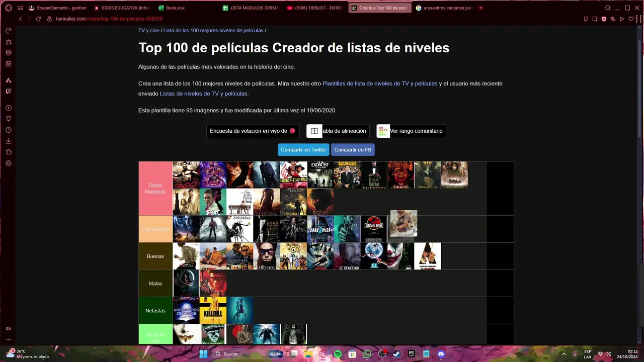Switch to the LISTA MODULOS GERMA tab
The height and width of the screenshot is (362, 644).
[250, 8]
